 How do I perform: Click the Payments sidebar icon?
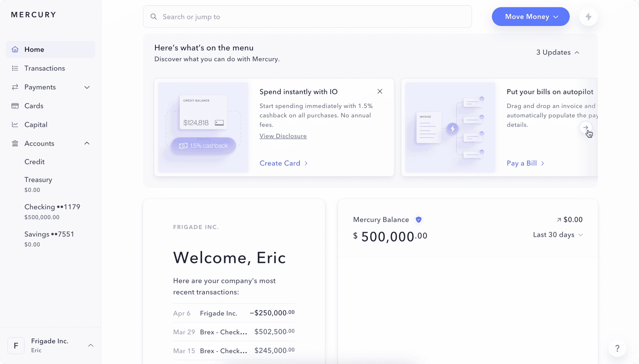coord(15,87)
